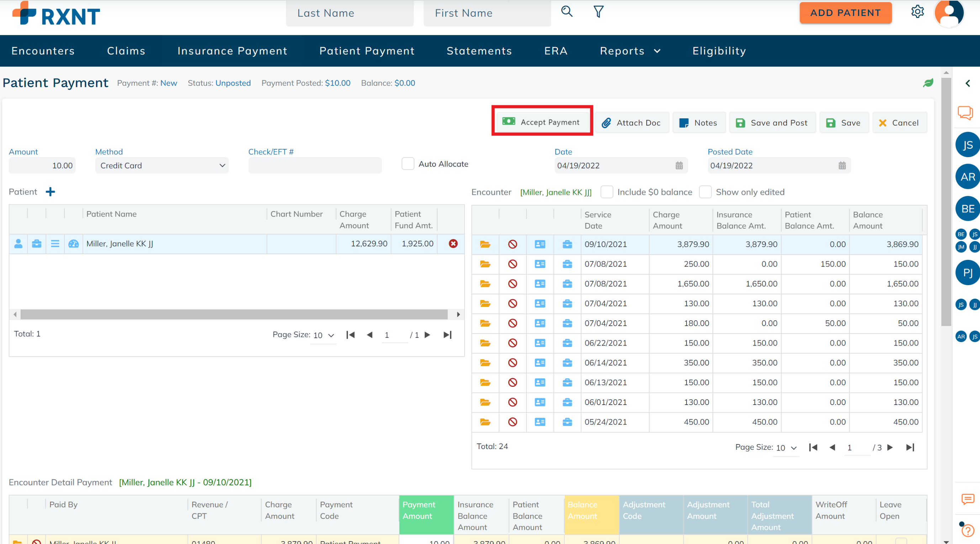Click the search magnifier icon
The width and height of the screenshot is (980, 544).
point(566,11)
